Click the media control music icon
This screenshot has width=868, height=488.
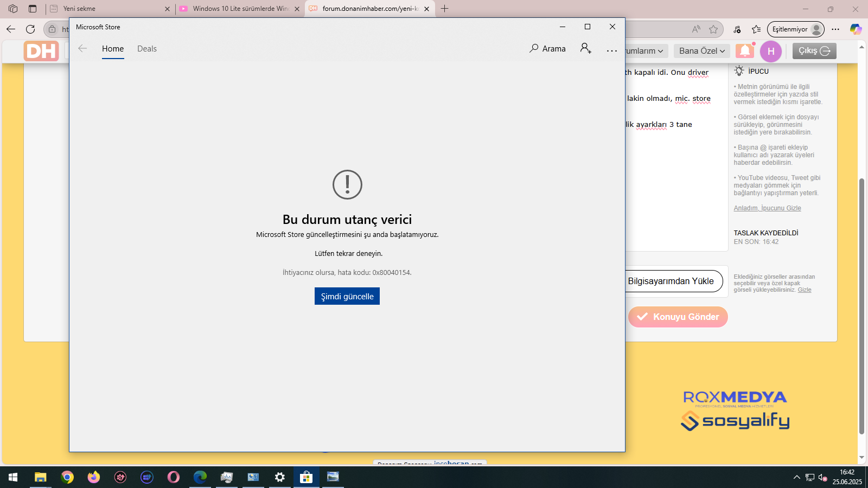tap(737, 29)
